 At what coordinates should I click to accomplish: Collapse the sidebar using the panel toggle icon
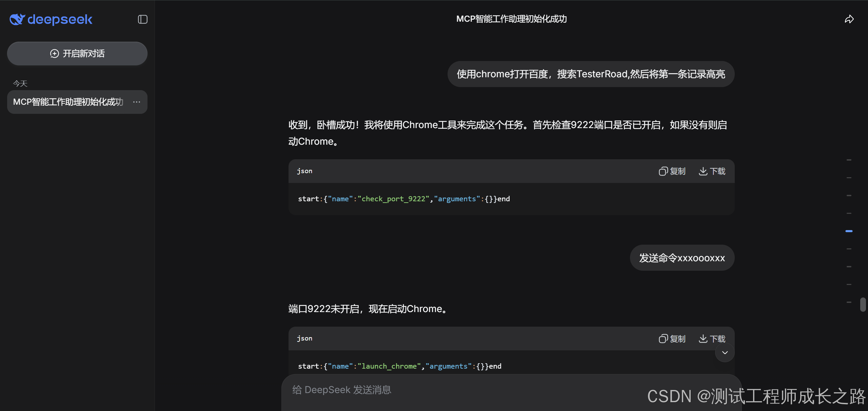(x=142, y=19)
